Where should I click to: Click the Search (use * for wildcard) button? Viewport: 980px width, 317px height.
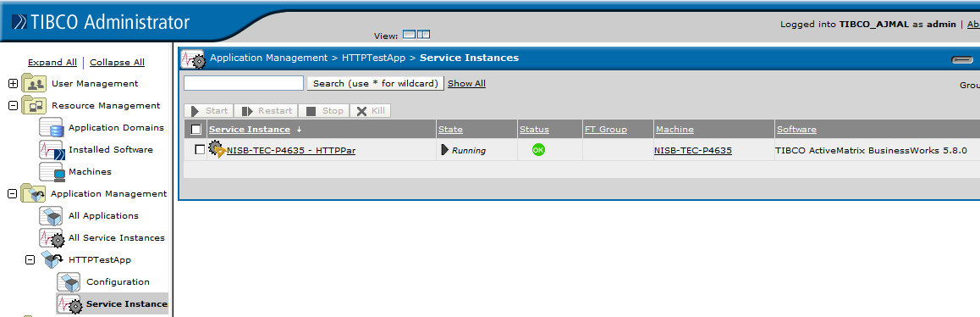pos(376,83)
